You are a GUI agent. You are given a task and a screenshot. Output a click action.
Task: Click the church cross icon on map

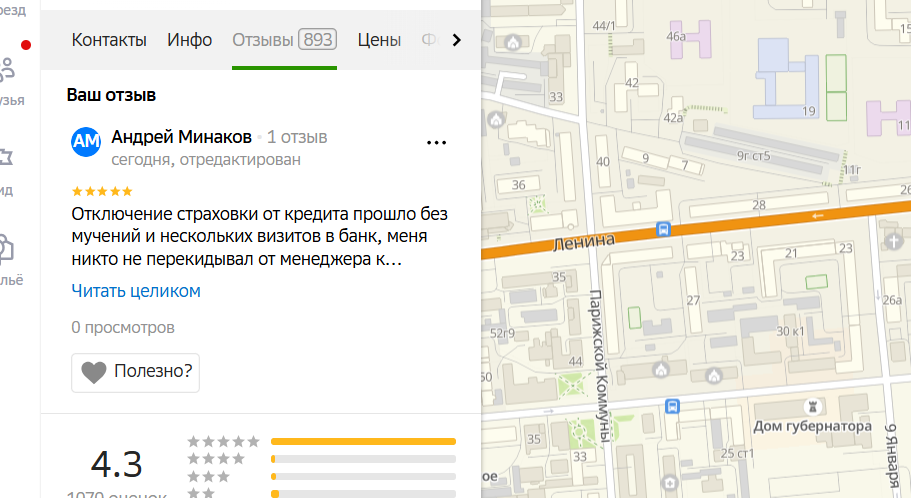click(x=894, y=241)
